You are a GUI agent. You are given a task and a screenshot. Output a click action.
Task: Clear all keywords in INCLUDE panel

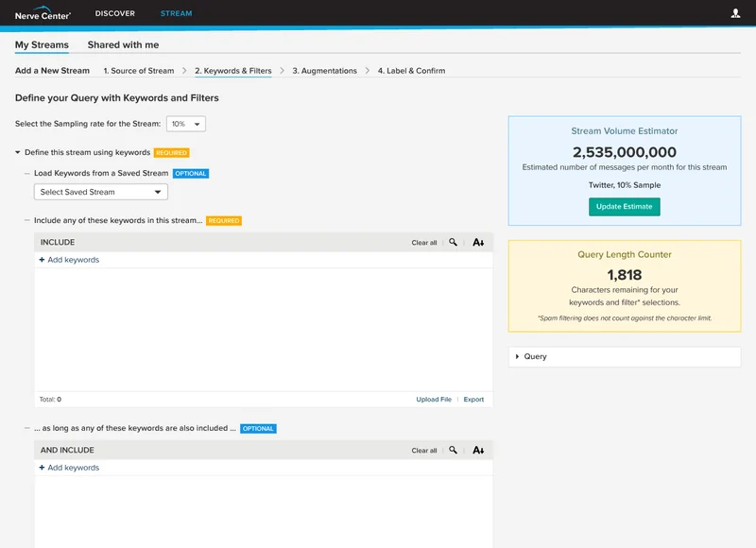click(x=423, y=243)
